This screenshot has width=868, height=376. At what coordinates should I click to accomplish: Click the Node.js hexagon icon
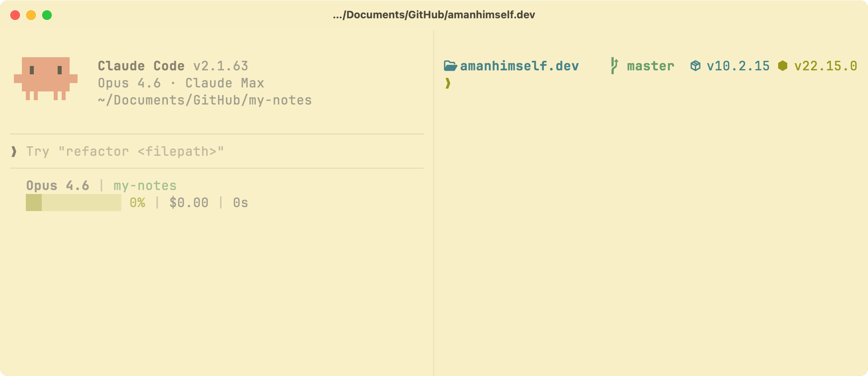(x=782, y=66)
